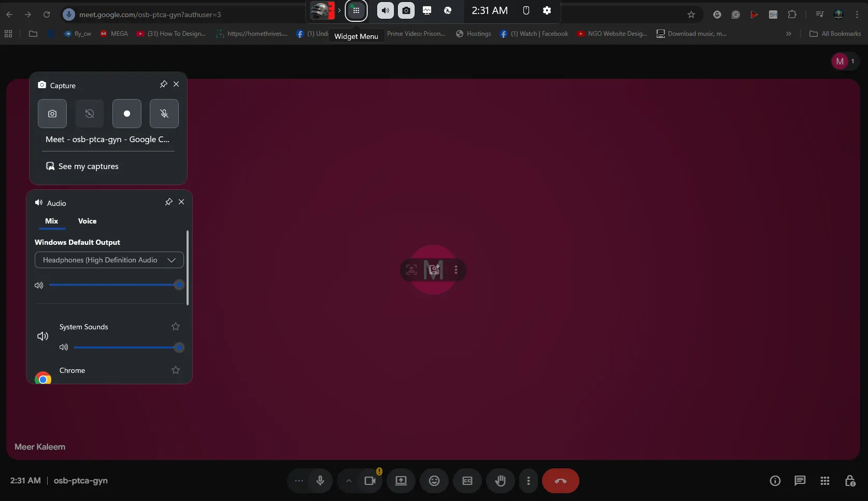Open the chat panel with everyone
Image resolution: width=868 pixels, height=501 pixels.
coord(800,481)
